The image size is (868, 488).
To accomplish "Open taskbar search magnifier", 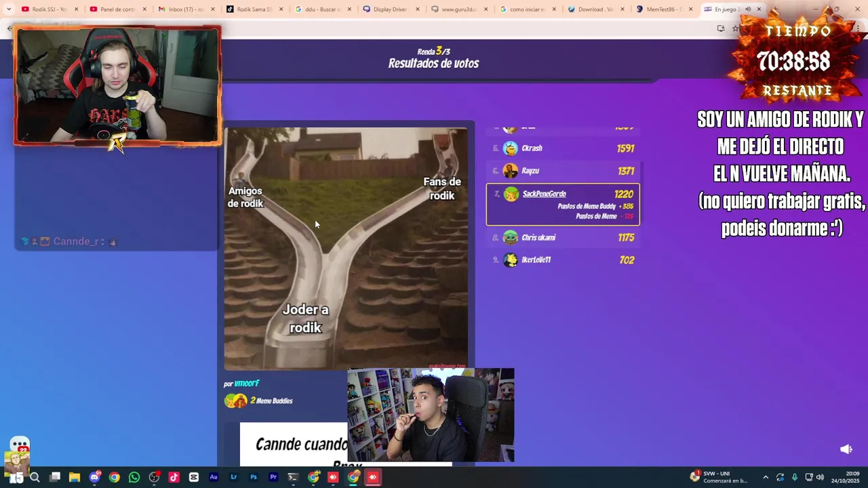I will point(35,477).
